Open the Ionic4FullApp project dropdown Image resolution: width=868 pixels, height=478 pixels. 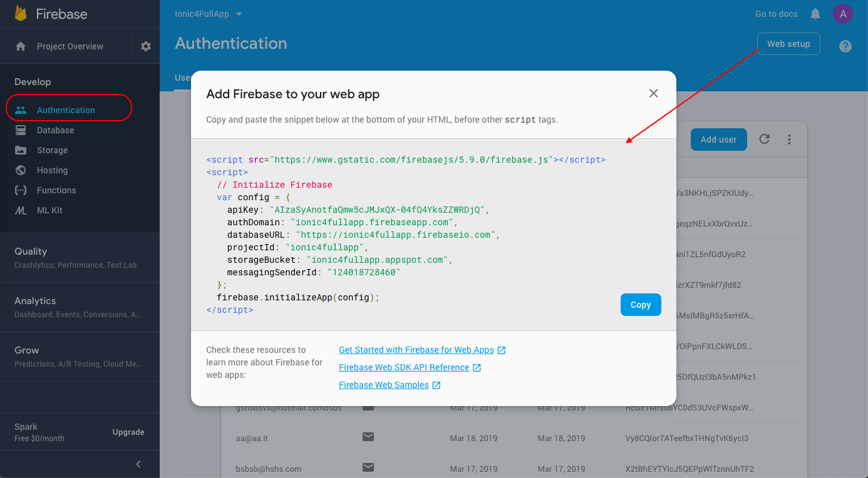click(209, 14)
